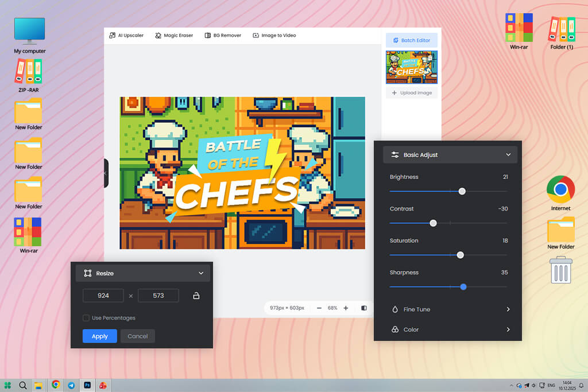Screen dimensions: 588x392
Task: Click the ENG language indicator
Action: click(551, 385)
